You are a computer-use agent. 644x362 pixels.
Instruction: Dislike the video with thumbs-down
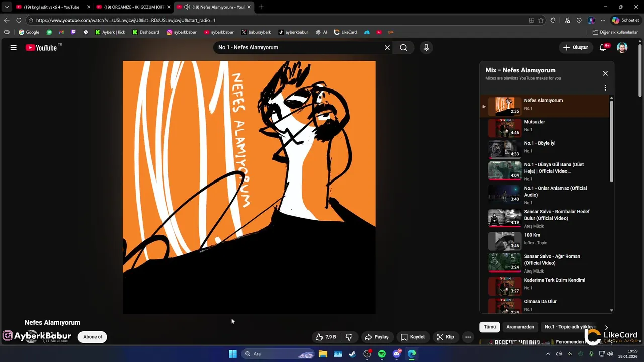click(349, 337)
